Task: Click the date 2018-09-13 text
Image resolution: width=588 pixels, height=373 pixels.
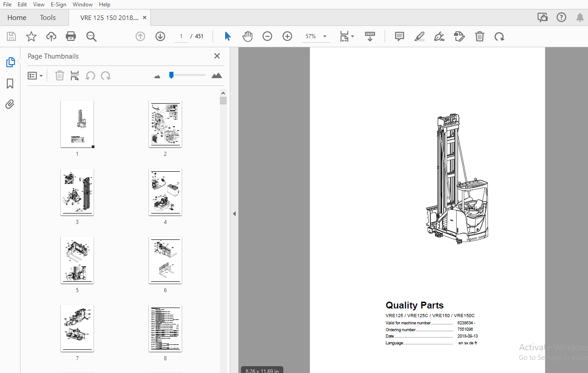Action: [468, 336]
